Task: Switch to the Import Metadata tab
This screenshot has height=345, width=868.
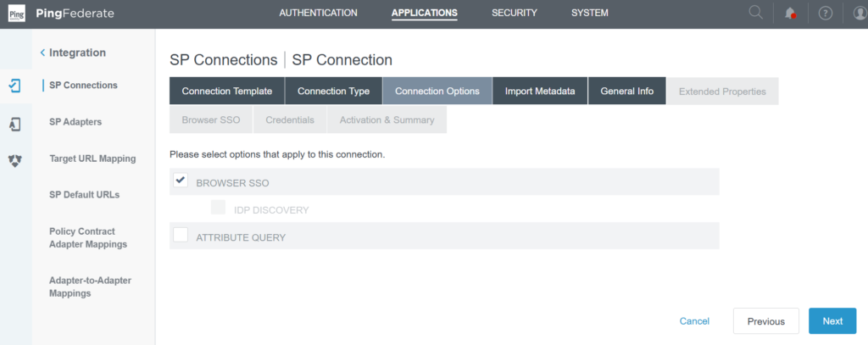Action: (x=540, y=92)
